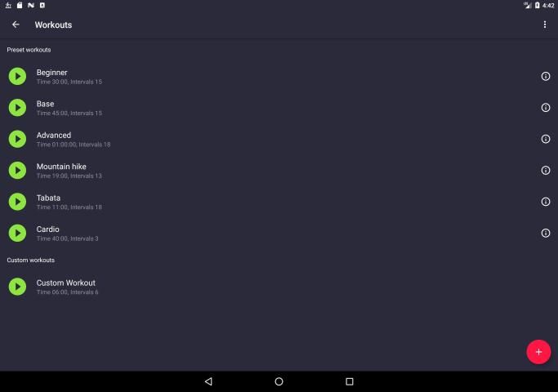Start the Tabata workout play button
Image resolution: width=558 pixels, height=392 pixels.
pos(17,202)
